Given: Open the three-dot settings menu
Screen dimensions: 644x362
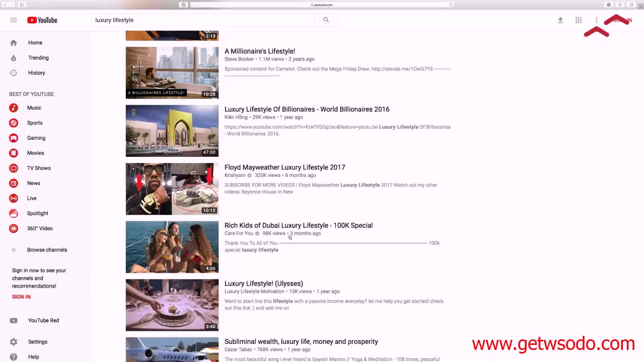Looking at the screenshot, I should coord(597,20).
